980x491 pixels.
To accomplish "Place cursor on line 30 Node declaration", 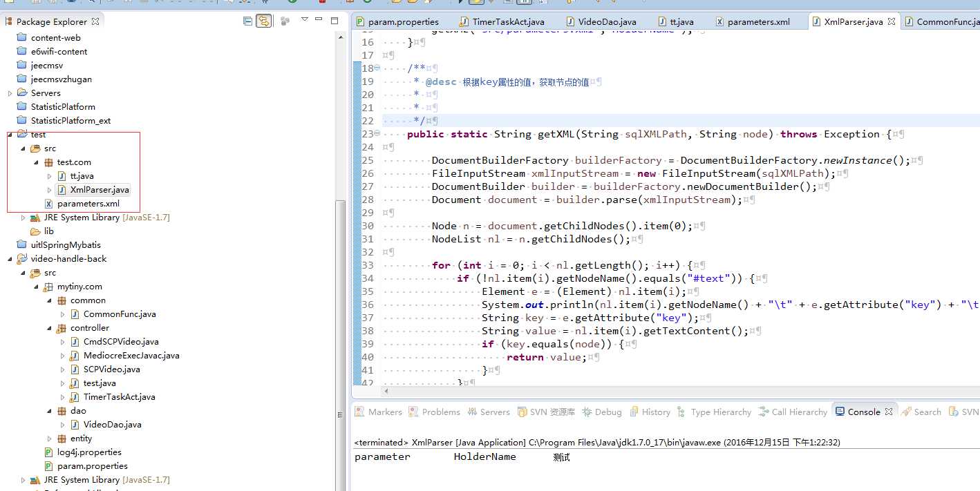I will (x=562, y=226).
